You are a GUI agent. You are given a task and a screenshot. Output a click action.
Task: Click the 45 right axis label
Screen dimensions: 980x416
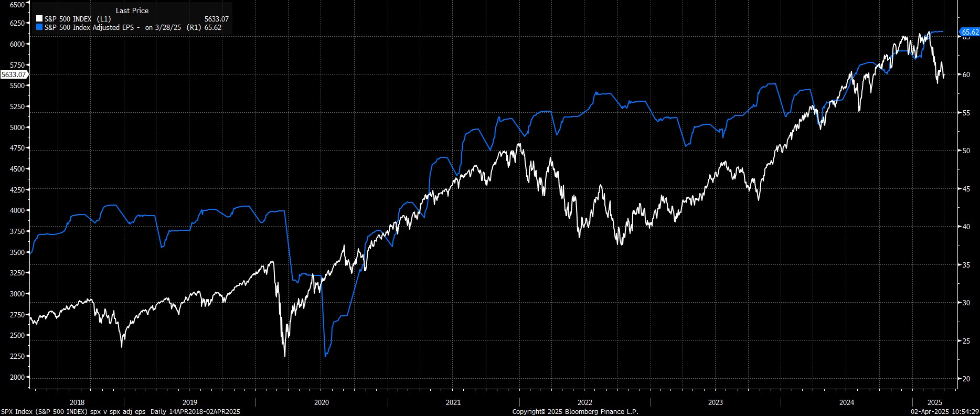[x=966, y=189]
